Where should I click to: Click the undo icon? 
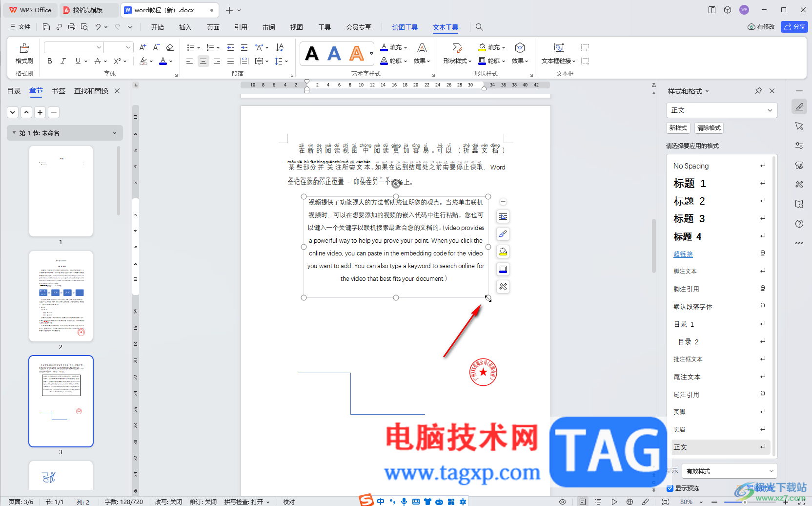point(98,27)
